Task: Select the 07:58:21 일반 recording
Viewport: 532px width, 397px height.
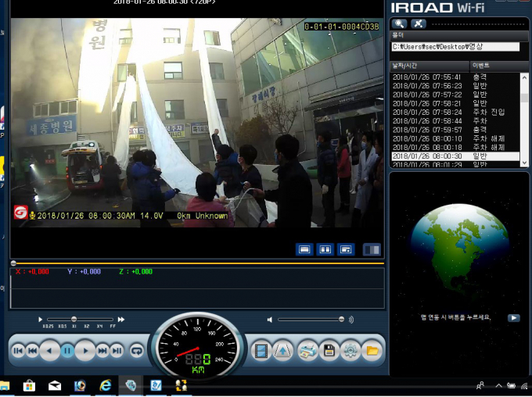Action: point(455,103)
